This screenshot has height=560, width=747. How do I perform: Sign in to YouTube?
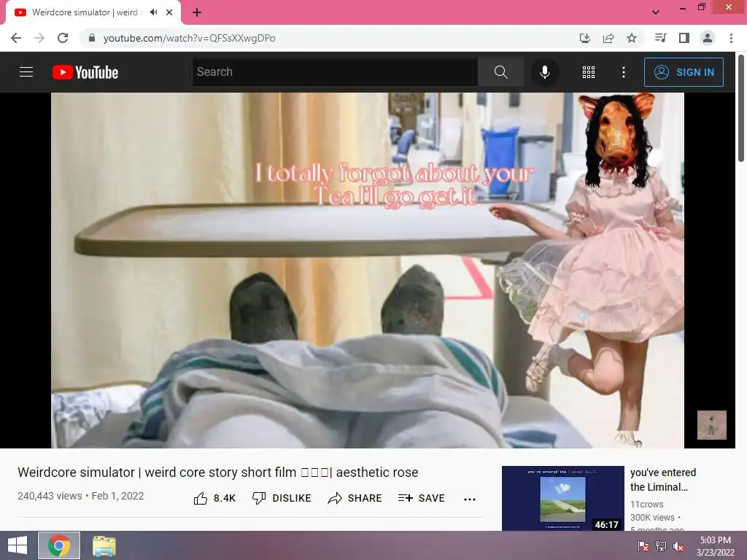pyautogui.click(x=684, y=72)
